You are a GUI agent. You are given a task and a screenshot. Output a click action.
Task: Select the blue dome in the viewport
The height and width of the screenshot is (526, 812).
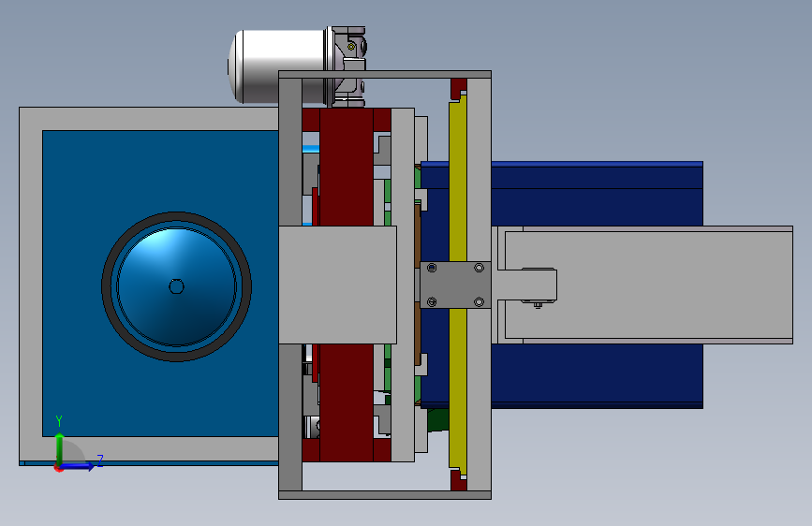coord(177,286)
